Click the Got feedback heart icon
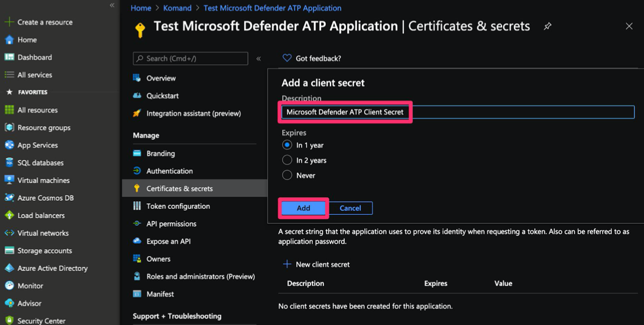The width and height of the screenshot is (644, 325). point(287,58)
